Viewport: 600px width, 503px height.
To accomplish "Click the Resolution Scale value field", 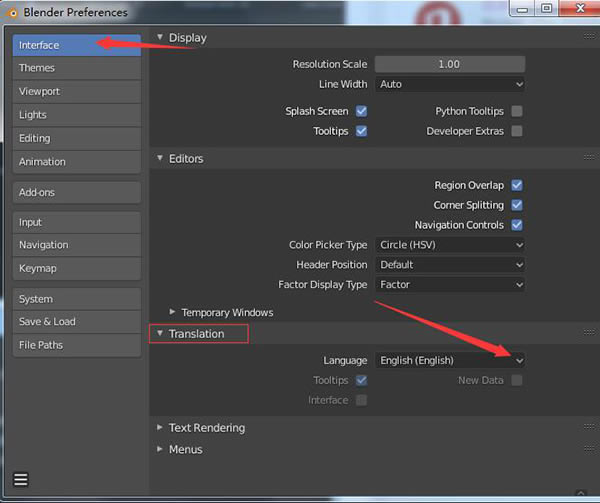I will pyautogui.click(x=450, y=64).
